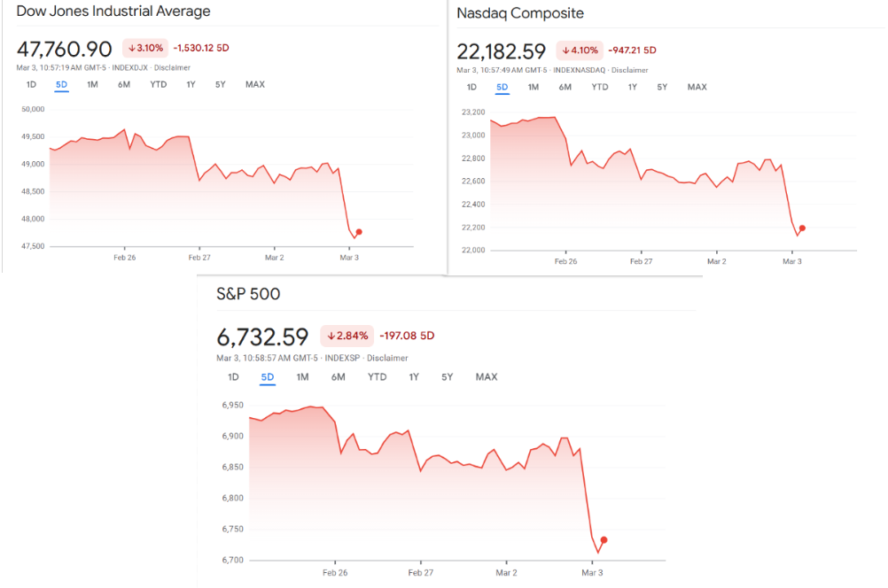Click the Disclaimer link under Dow Jones

click(174, 67)
